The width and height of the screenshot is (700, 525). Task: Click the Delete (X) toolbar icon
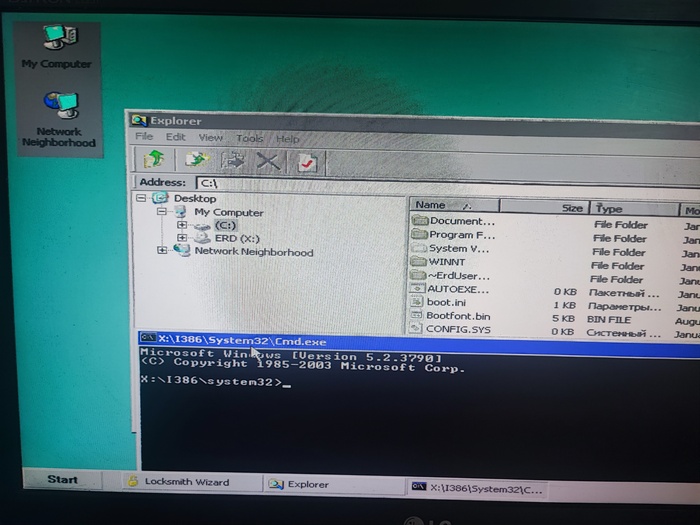[x=268, y=161]
